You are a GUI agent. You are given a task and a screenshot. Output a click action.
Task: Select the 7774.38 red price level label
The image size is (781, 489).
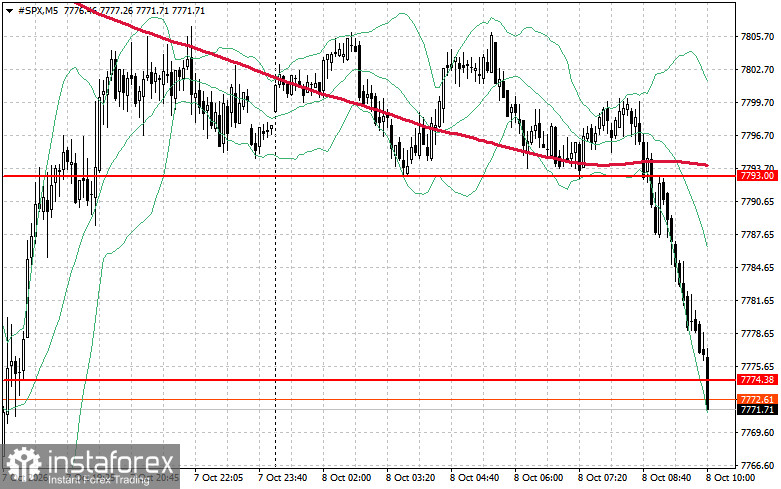point(757,379)
